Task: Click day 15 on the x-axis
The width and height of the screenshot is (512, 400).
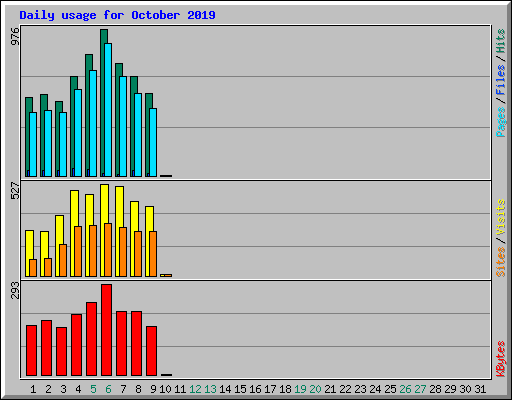Action: (240, 389)
